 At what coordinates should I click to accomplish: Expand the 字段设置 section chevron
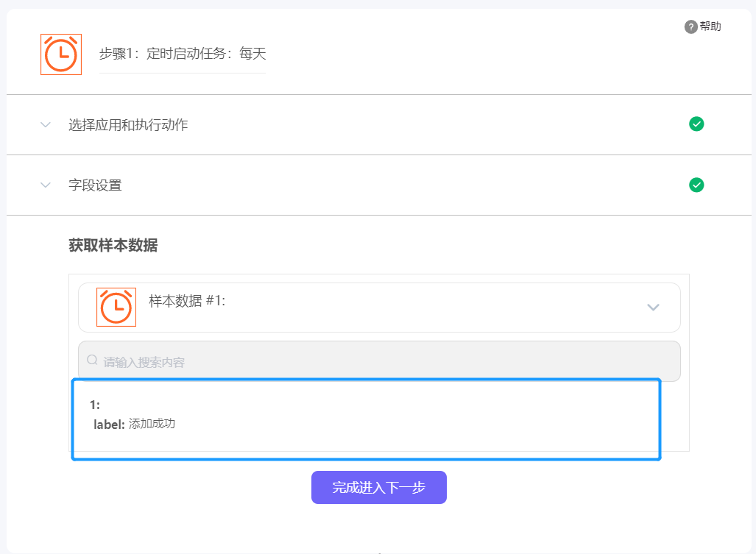(46, 185)
